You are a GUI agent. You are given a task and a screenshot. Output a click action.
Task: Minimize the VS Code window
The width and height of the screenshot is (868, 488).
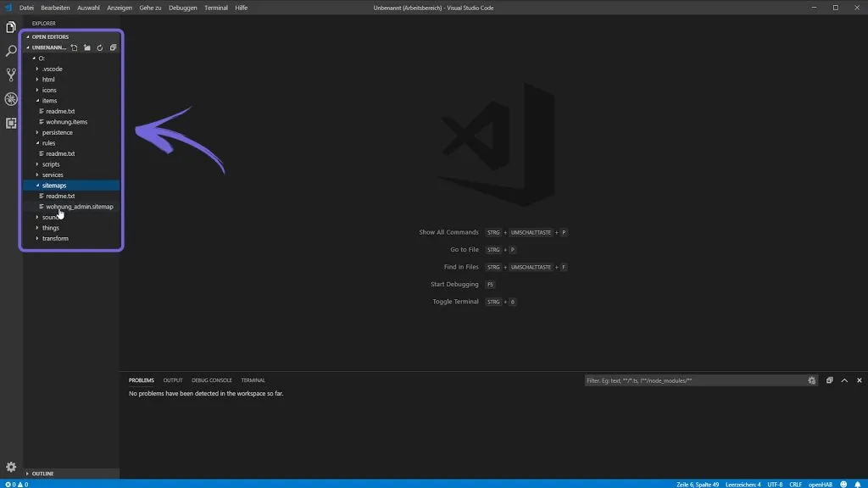pyautogui.click(x=814, y=8)
